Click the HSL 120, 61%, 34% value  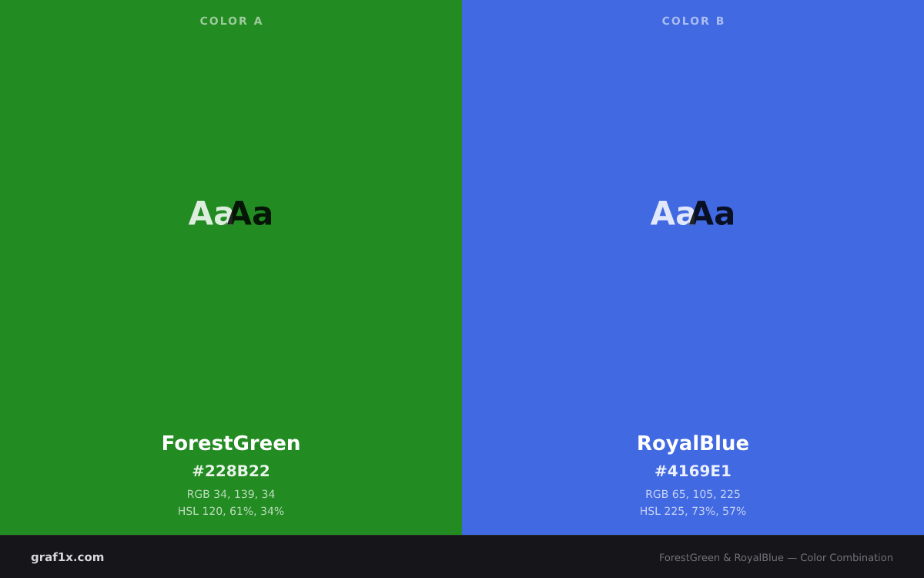(231, 511)
